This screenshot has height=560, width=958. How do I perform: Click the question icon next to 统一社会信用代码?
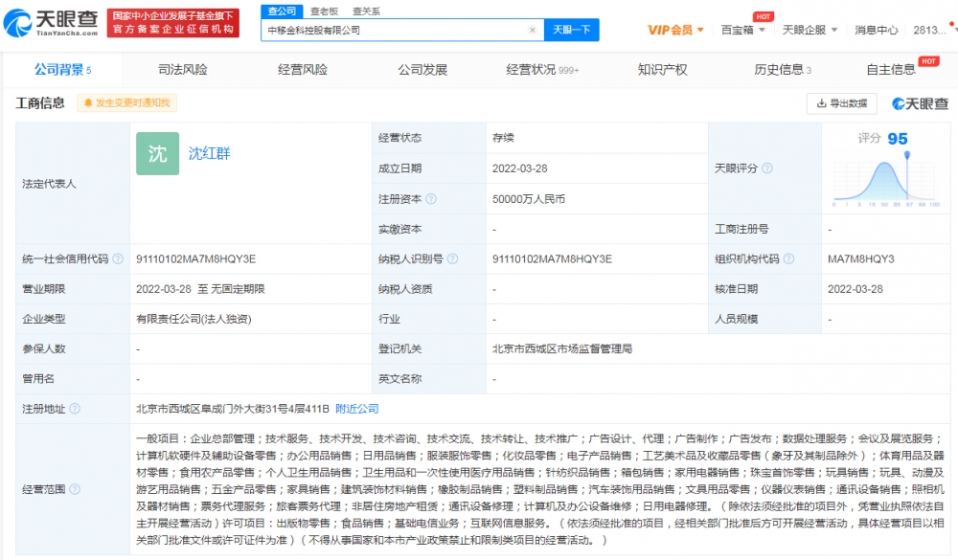[118, 258]
